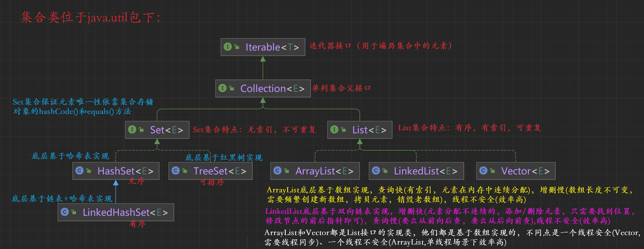Select the Vector<E> class node label
644x249 pixels.
tap(525, 171)
